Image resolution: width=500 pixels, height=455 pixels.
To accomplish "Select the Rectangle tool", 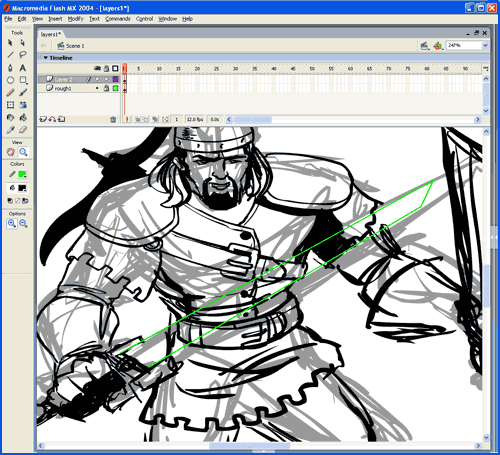I will click(x=23, y=80).
